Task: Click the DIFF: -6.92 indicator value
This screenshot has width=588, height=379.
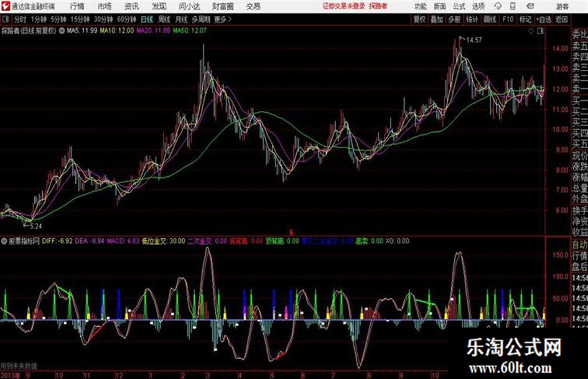Action: tap(57, 241)
